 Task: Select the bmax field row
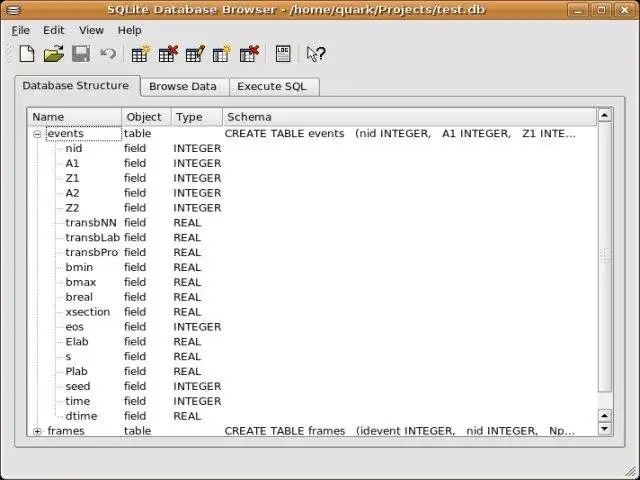tap(312, 282)
